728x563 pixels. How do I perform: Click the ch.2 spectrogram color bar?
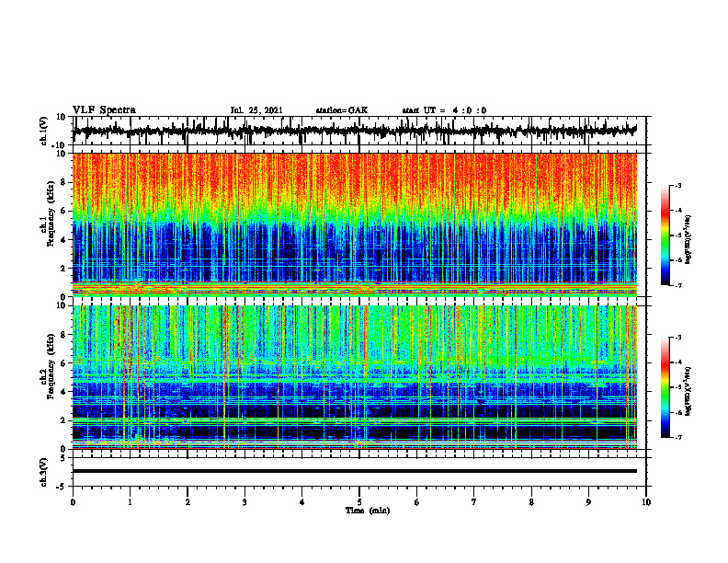coord(665,387)
